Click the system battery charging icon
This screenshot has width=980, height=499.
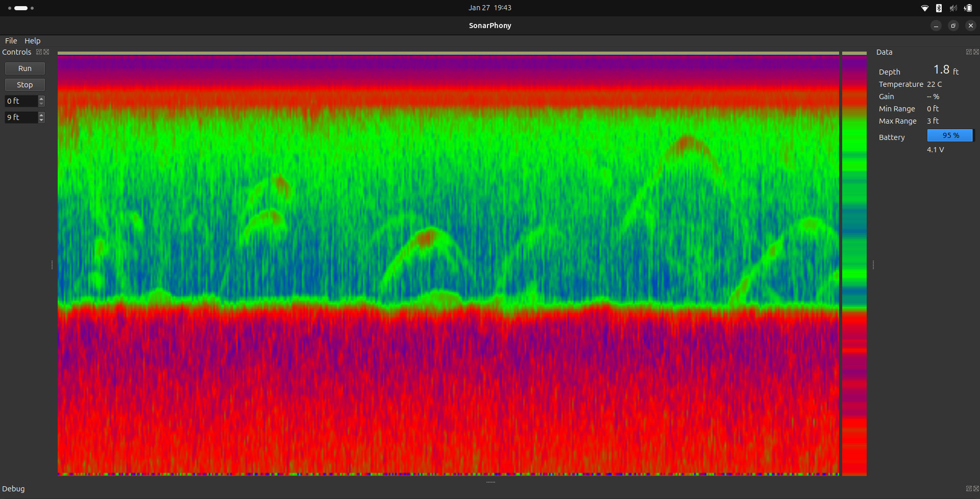pos(968,8)
